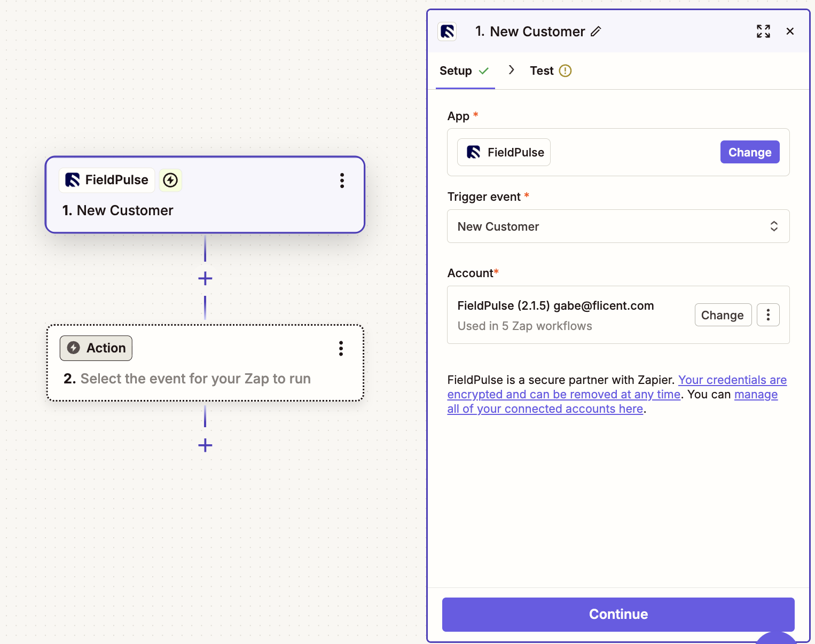Click the Test tab warning icon
815x644 pixels.
pos(565,70)
